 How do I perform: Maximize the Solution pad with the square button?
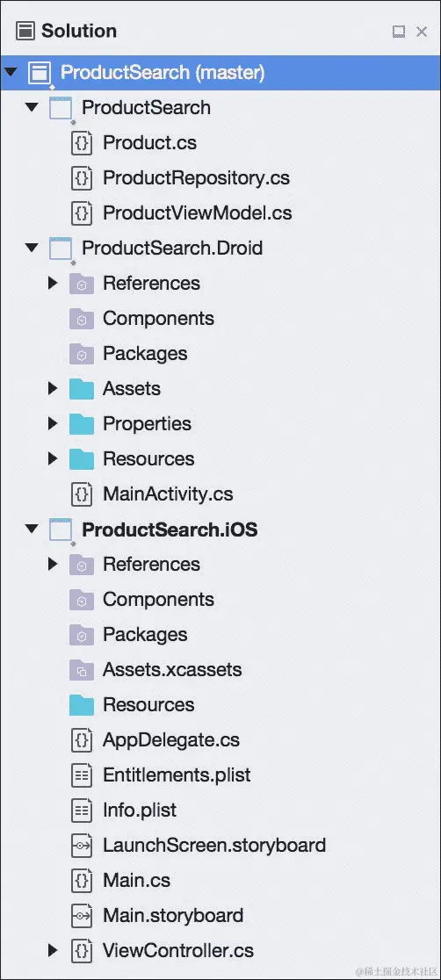399,32
